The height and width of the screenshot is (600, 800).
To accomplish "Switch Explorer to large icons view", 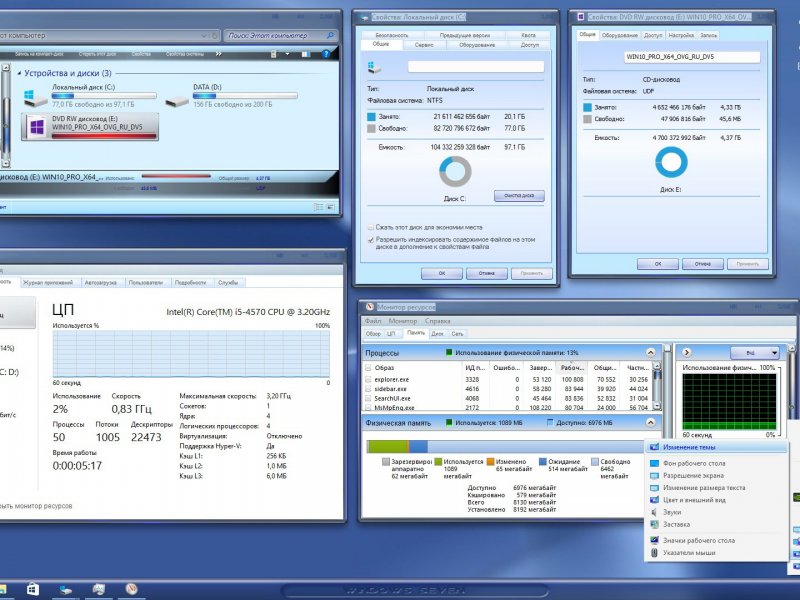I will tap(330, 207).
